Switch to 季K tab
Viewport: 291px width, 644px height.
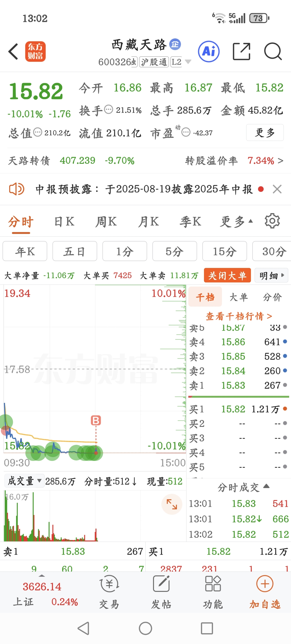pyautogui.click(x=191, y=221)
